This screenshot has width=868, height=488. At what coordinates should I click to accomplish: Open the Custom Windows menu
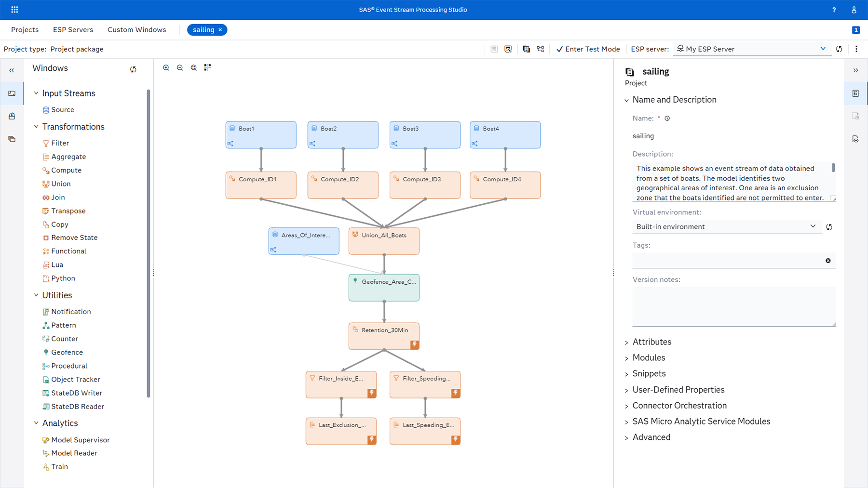point(136,30)
